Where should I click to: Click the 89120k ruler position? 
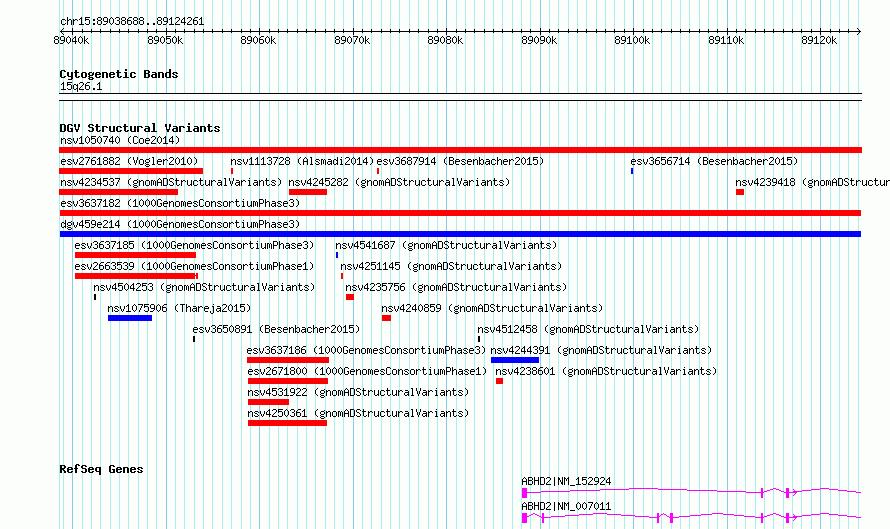[x=819, y=40]
